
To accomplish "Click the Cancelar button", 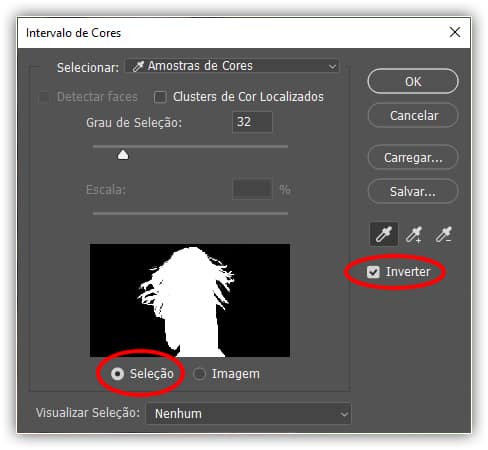I will pos(413,115).
